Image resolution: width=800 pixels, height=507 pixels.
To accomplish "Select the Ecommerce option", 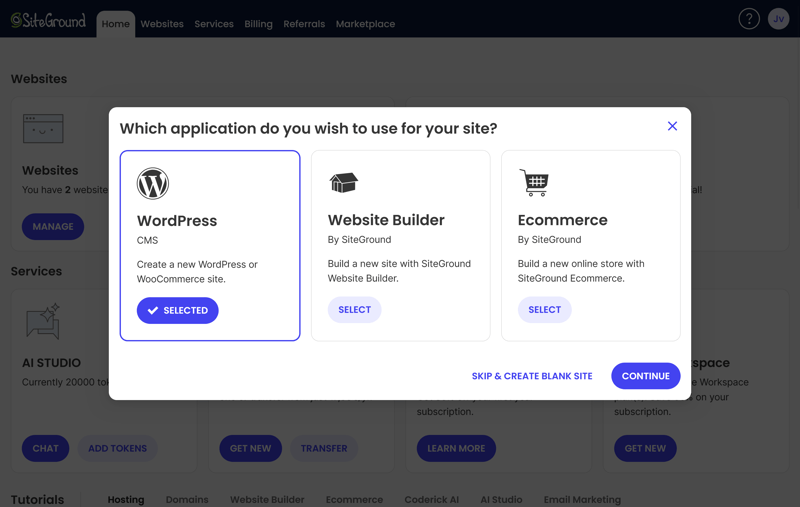I will pyautogui.click(x=544, y=310).
